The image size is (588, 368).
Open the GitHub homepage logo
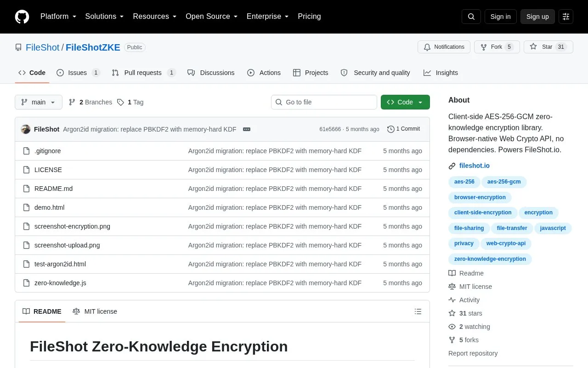pos(22,17)
